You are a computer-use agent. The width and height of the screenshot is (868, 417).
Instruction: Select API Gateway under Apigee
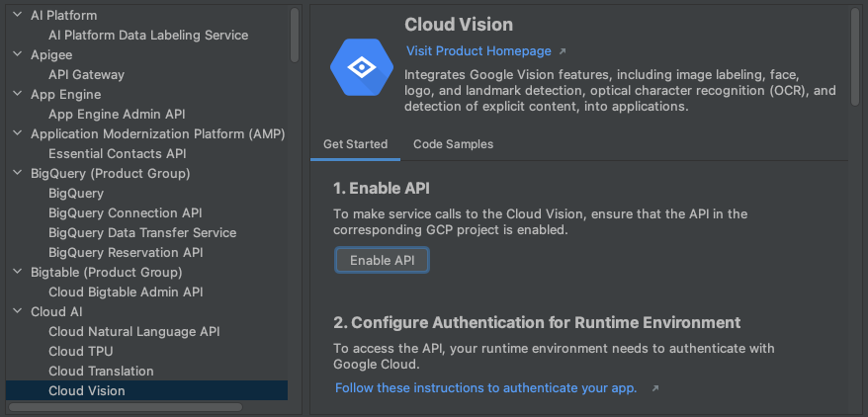(x=86, y=74)
